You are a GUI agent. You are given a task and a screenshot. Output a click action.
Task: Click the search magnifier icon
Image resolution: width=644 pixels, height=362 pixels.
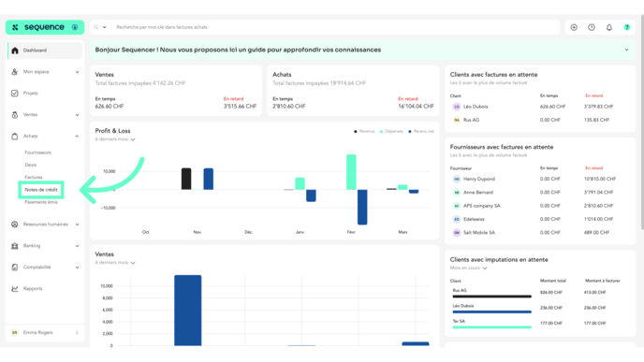[x=96, y=27]
